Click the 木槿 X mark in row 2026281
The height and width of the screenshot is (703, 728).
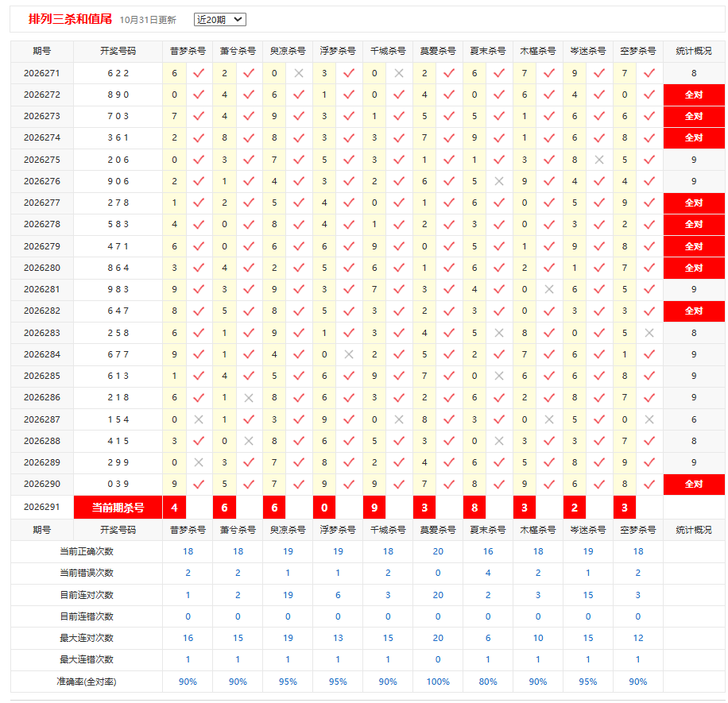[549, 290]
